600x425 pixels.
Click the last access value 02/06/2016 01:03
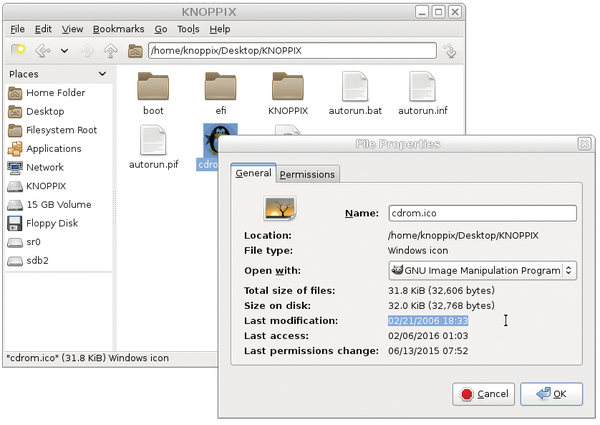point(428,336)
